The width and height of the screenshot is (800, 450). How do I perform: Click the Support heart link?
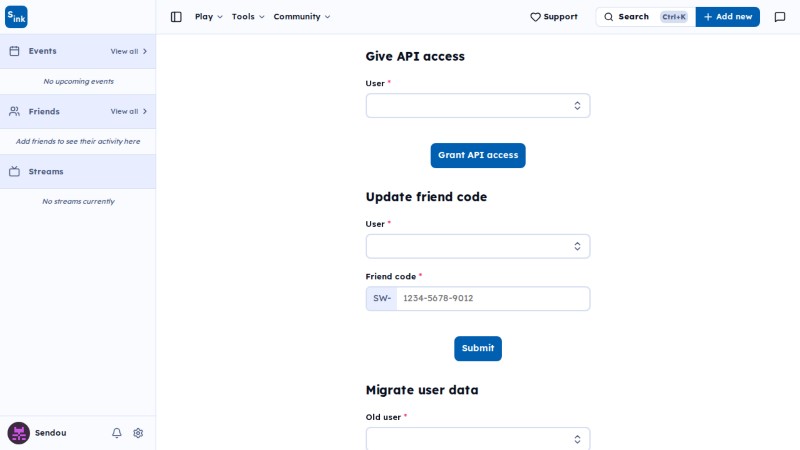tap(554, 17)
